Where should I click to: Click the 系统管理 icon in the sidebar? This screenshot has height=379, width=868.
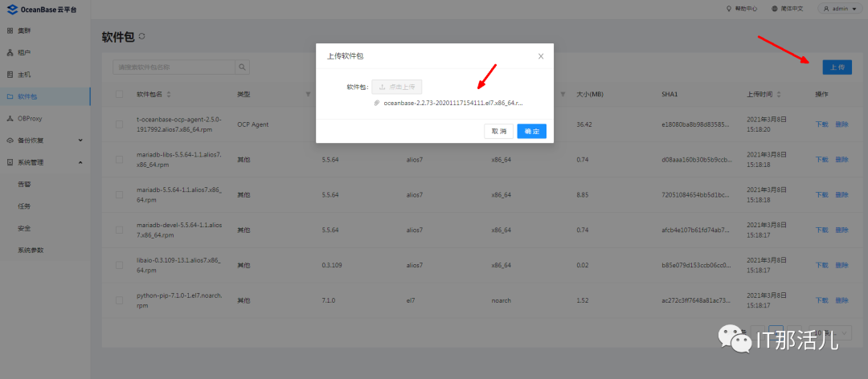(x=10, y=162)
